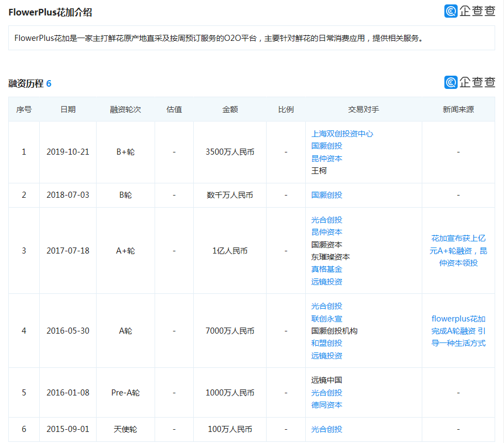Open 国灏创投 in the B+轮 row
This screenshot has width=504, height=443.
[327, 146]
